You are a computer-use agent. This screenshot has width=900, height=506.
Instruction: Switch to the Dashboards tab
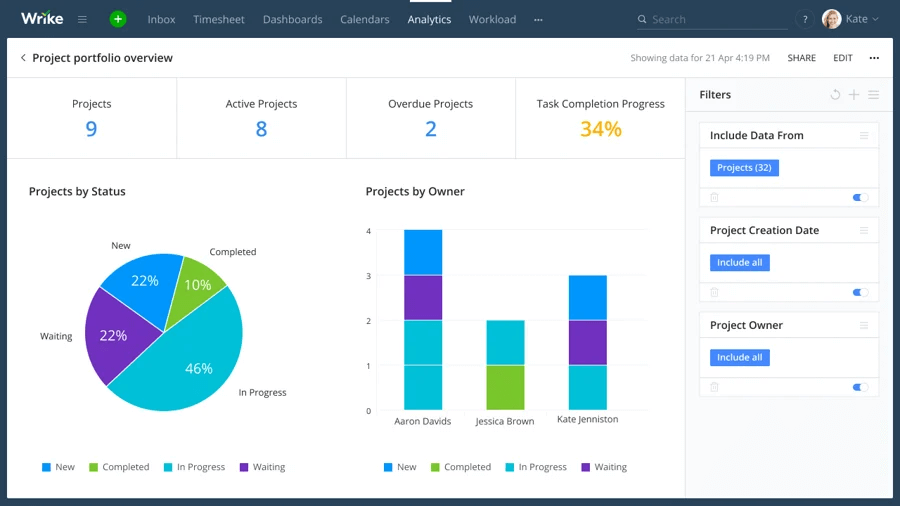(x=292, y=19)
